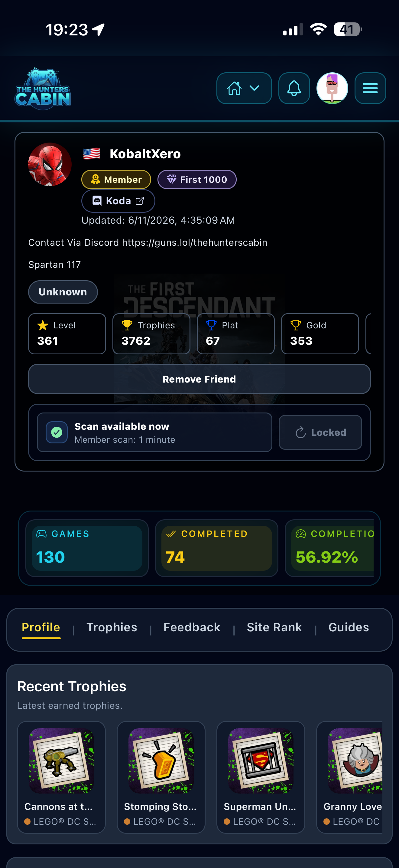This screenshot has height=868, width=399.
Task: Click the profile name KobaltXero
Action: 145,154
